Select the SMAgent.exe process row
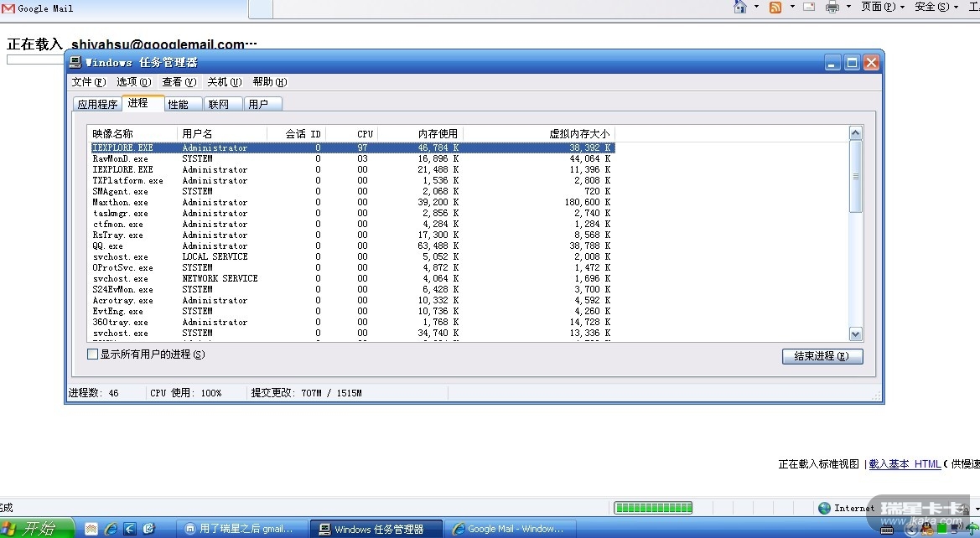The width and height of the screenshot is (980, 538). pyautogui.click(x=352, y=191)
